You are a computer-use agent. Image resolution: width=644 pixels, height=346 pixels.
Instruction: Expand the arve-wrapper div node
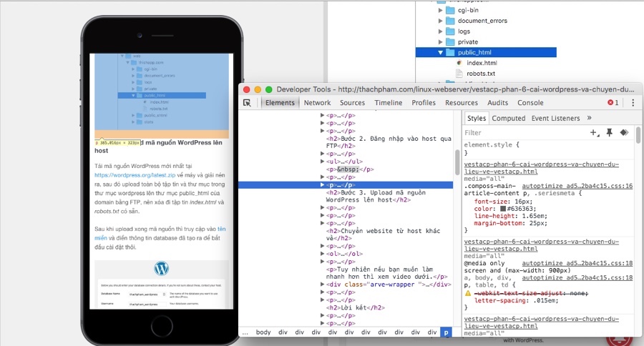pyautogui.click(x=323, y=284)
